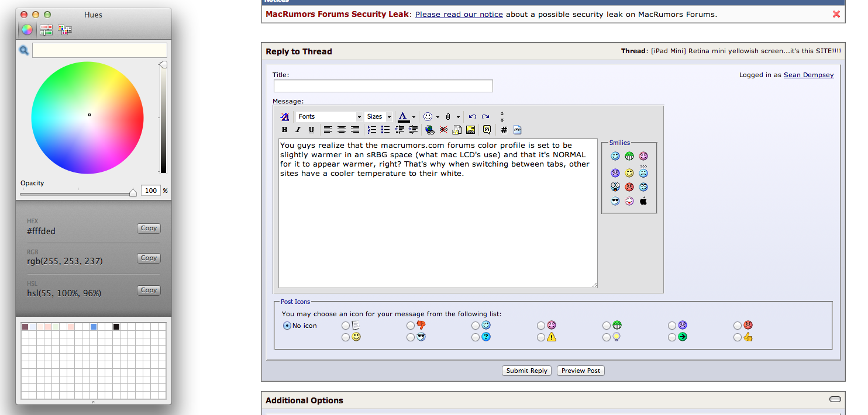Click the Insert Link globe icon

(x=430, y=130)
